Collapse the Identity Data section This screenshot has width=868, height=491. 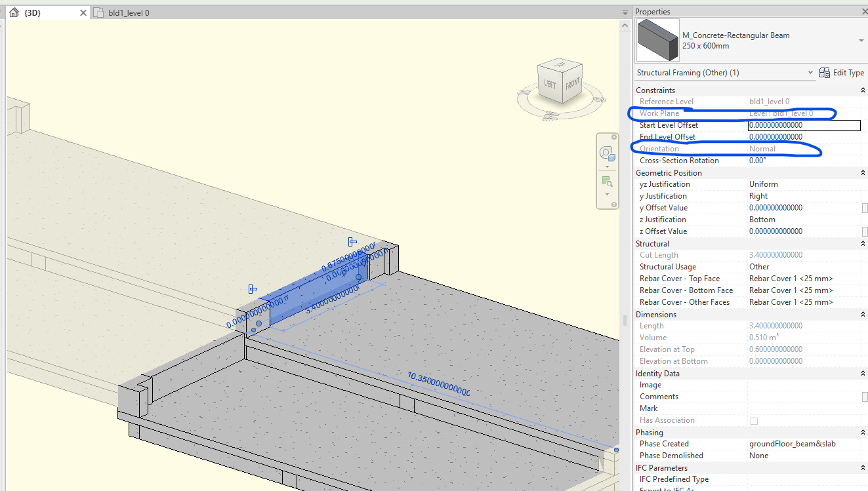863,374
